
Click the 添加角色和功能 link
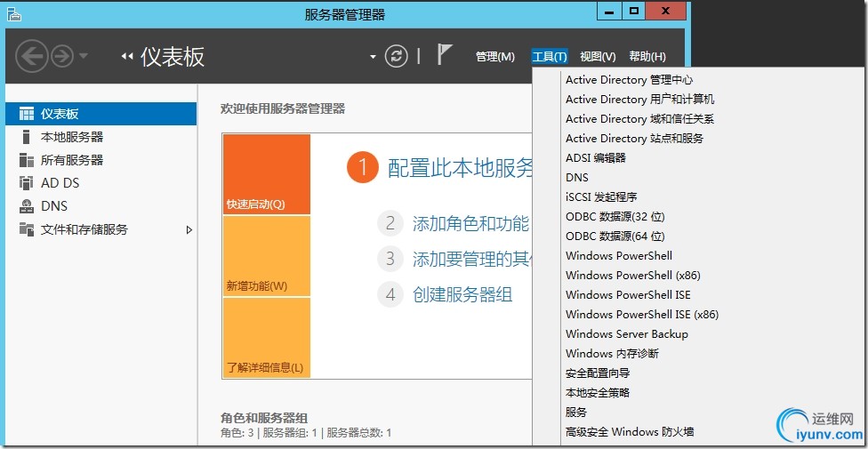coord(470,223)
